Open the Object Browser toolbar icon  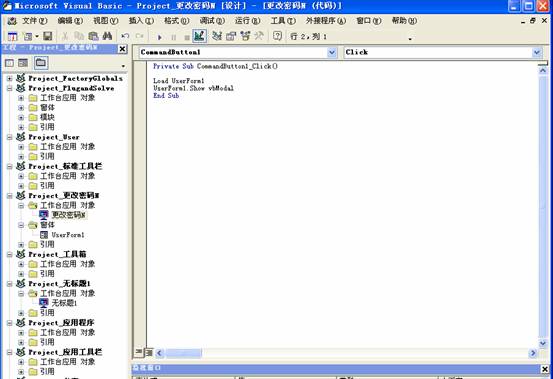tap(245, 36)
